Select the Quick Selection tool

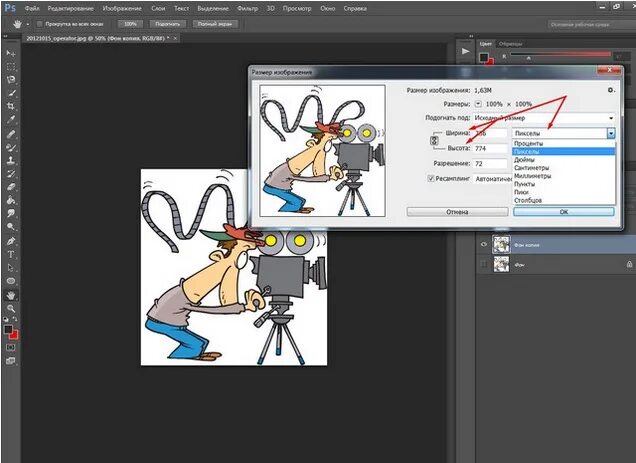(11, 93)
